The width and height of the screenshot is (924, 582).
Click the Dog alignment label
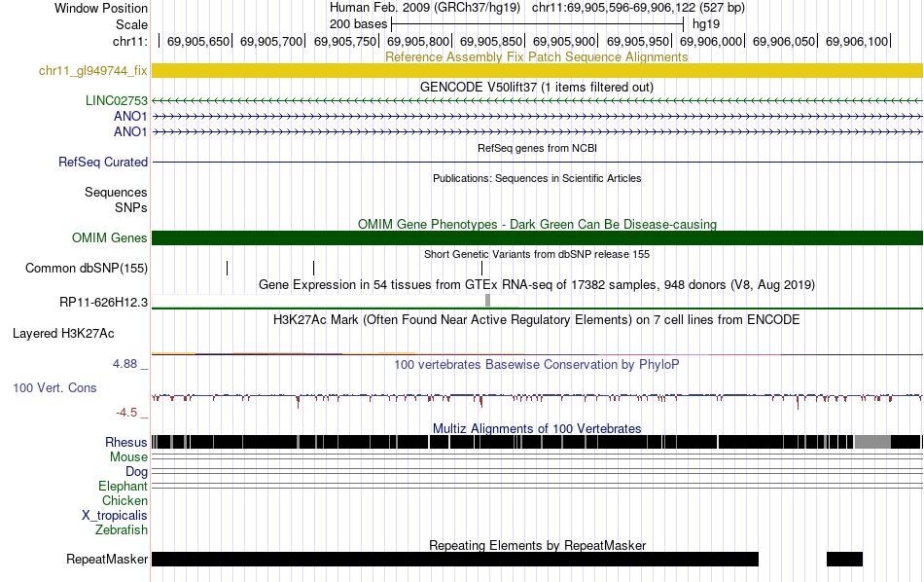pos(136,472)
